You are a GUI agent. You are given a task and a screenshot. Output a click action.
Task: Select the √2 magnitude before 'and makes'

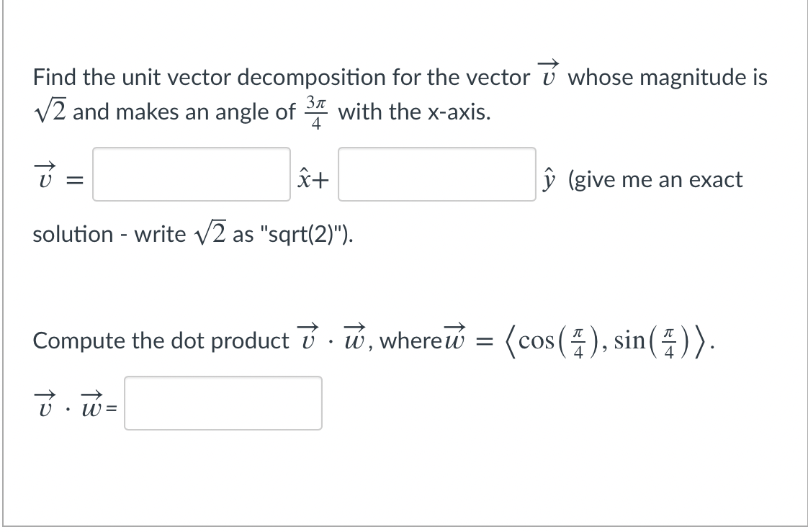50,112
